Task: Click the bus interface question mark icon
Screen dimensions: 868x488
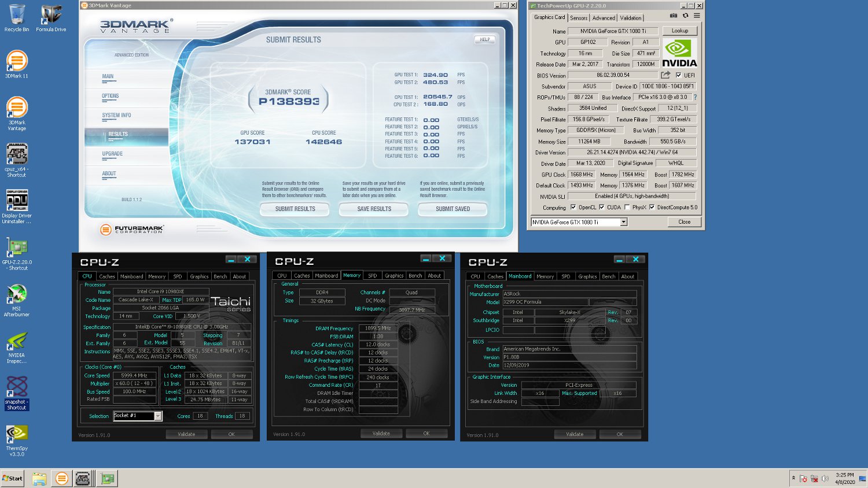Action: coord(695,97)
